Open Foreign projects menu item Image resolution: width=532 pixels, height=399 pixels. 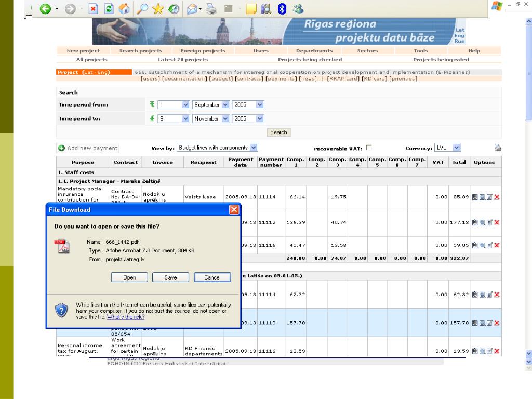[x=203, y=50]
